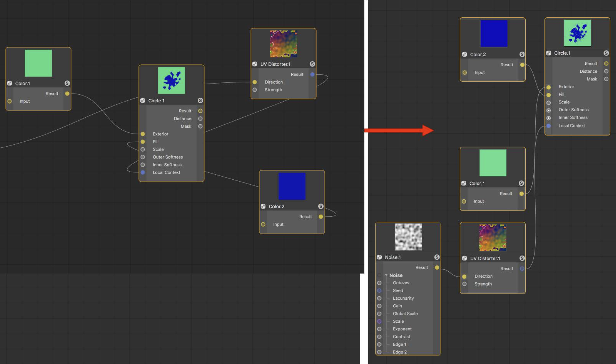Image resolution: width=616 pixels, height=364 pixels.
Task: Click the Noise.1 grayscale preview thumbnail
Action: click(408, 237)
